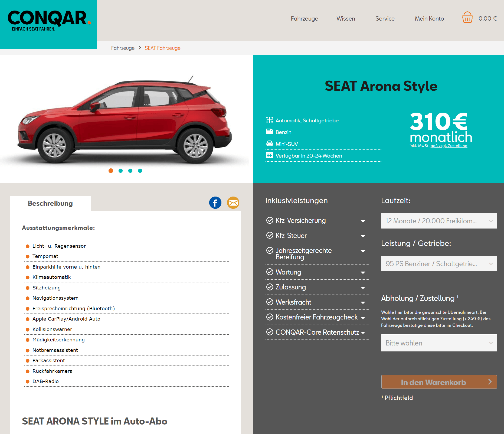The width and height of the screenshot is (504, 434).
Task: Share via email envelope icon
Action: (233, 203)
